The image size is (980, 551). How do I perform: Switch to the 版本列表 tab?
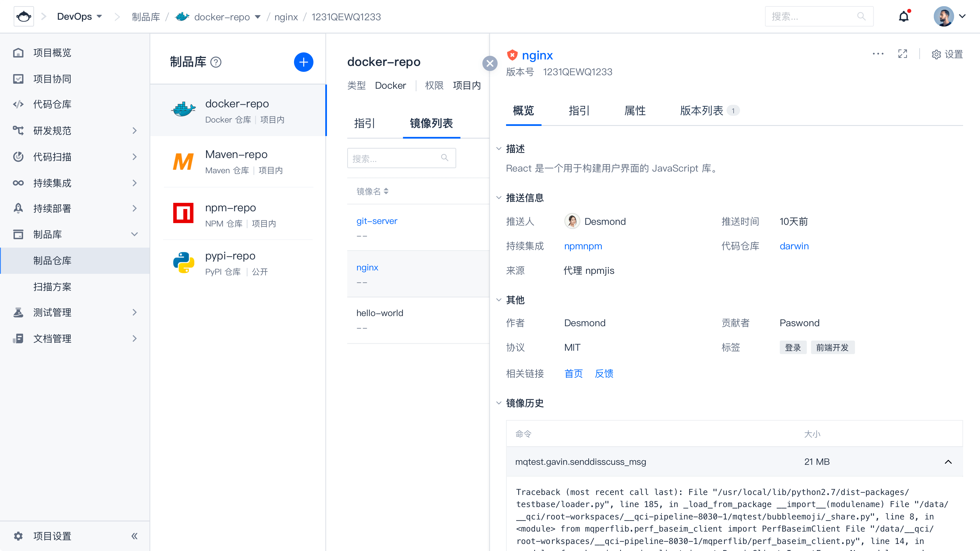(x=701, y=111)
